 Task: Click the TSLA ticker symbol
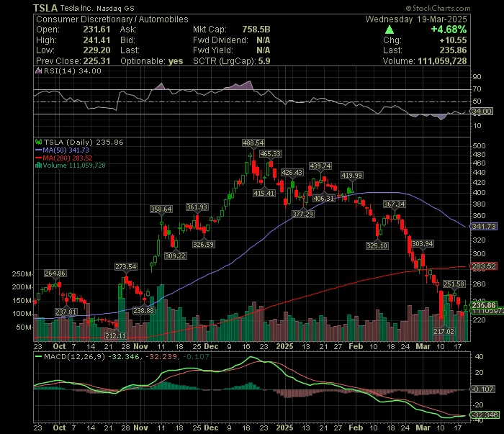[45, 8]
